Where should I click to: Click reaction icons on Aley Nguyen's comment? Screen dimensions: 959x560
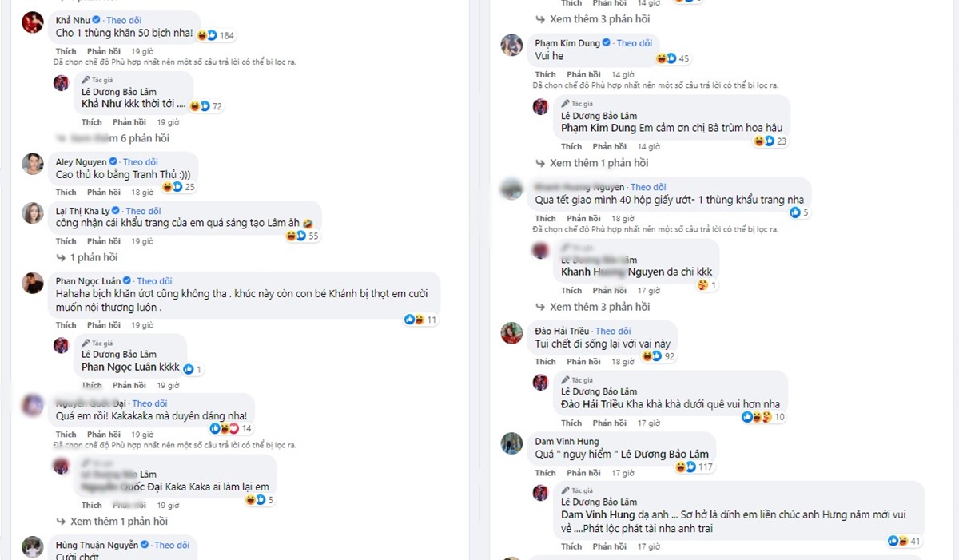pyautogui.click(x=172, y=187)
